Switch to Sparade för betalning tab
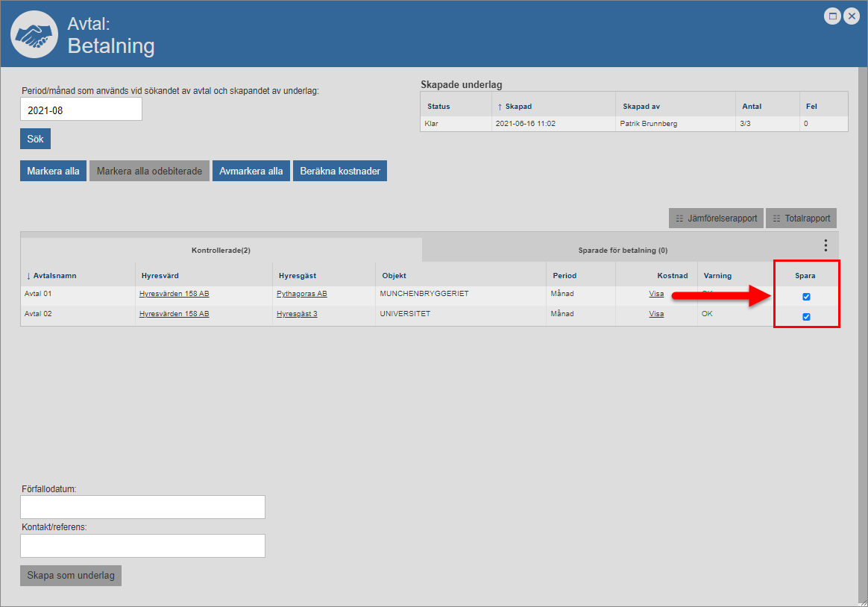The height and width of the screenshot is (607, 868). click(x=623, y=250)
